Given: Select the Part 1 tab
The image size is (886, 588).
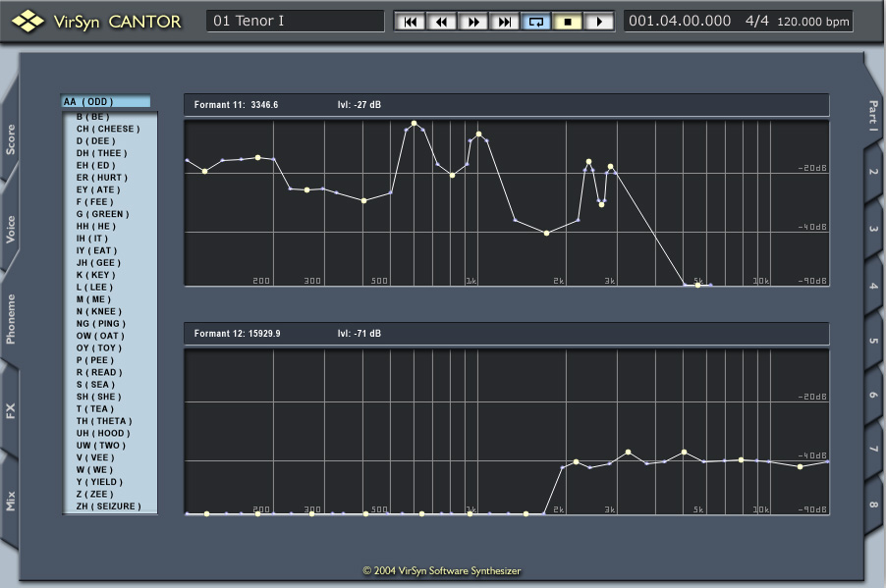Looking at the screenshot, I should click(x=873, y=116).
